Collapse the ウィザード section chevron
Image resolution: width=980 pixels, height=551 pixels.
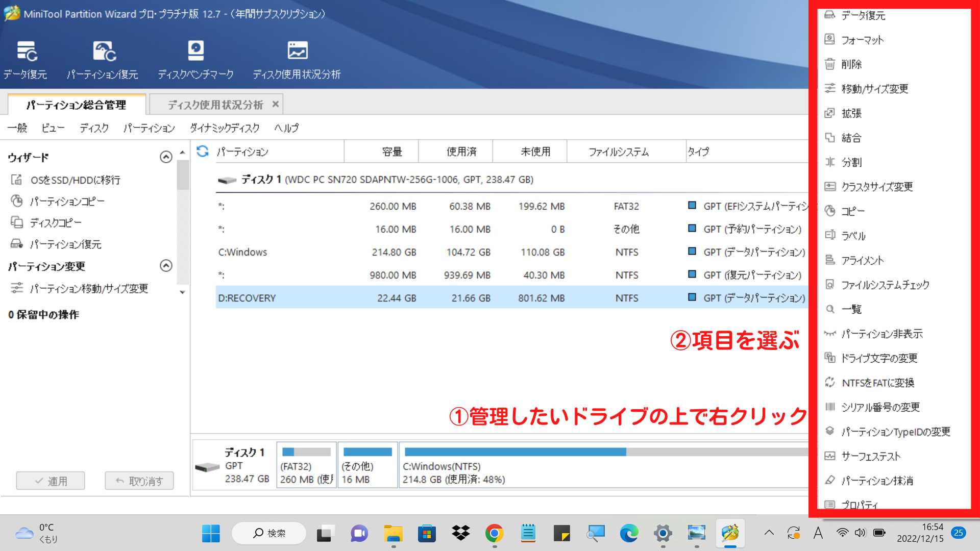pos(166,157)
